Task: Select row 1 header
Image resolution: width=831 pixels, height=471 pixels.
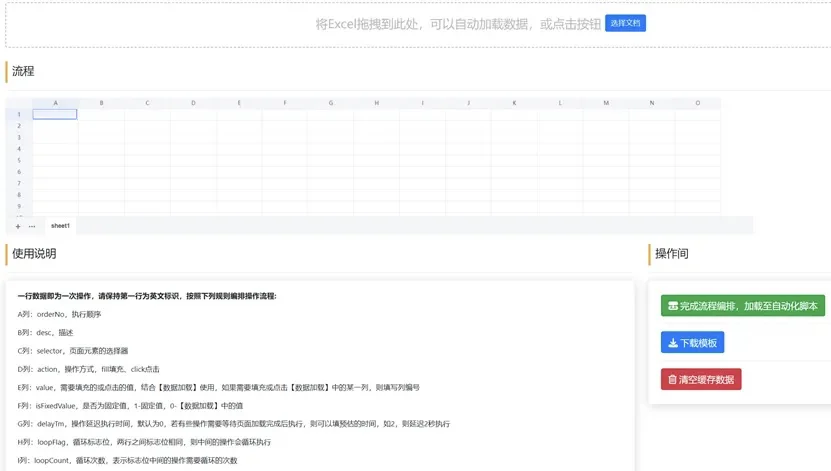Action: [x=19, y=114]
